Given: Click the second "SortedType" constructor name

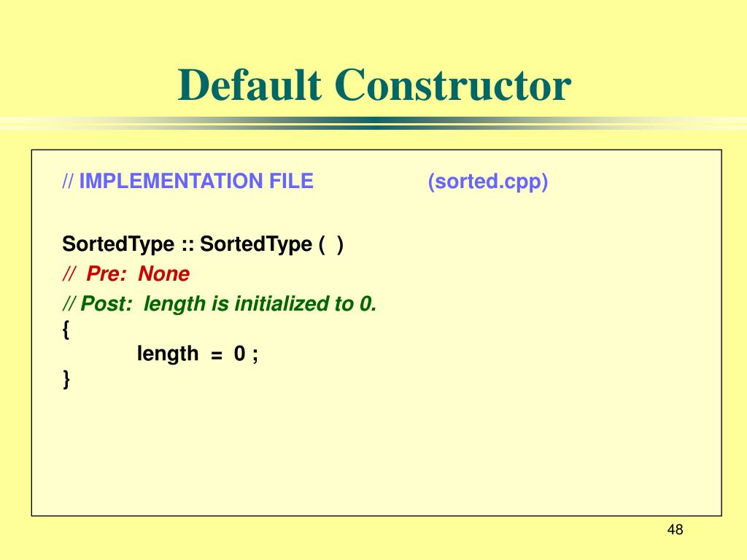Looking at the screenshot, I should pyautogui.click(x=255, y=244).
